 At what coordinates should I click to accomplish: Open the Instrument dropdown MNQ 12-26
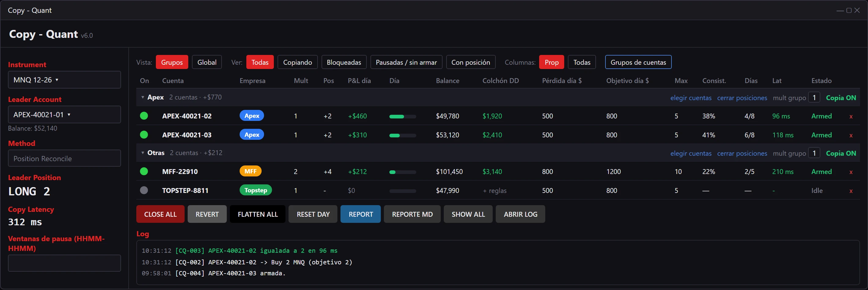(64, 80)
